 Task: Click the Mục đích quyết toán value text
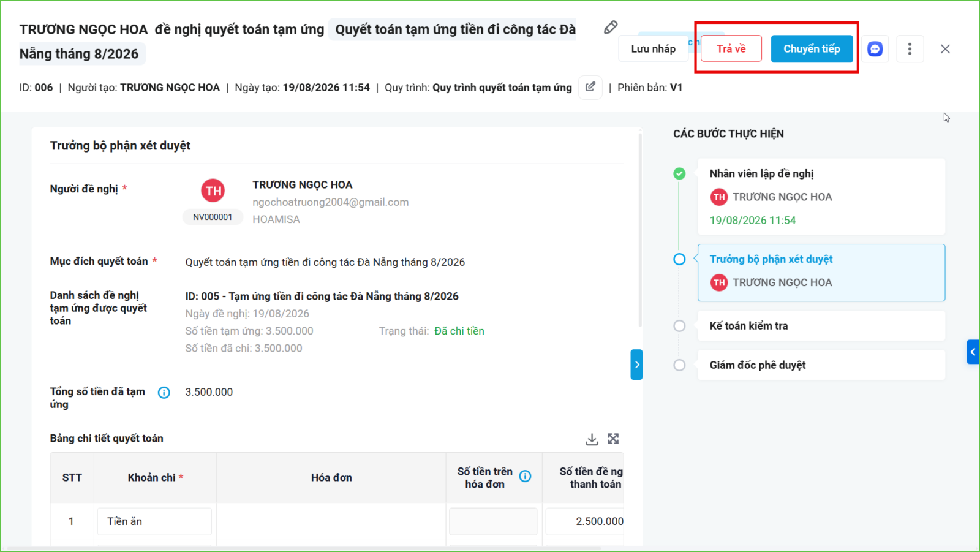pyautogui.click(x=325, y=262)
